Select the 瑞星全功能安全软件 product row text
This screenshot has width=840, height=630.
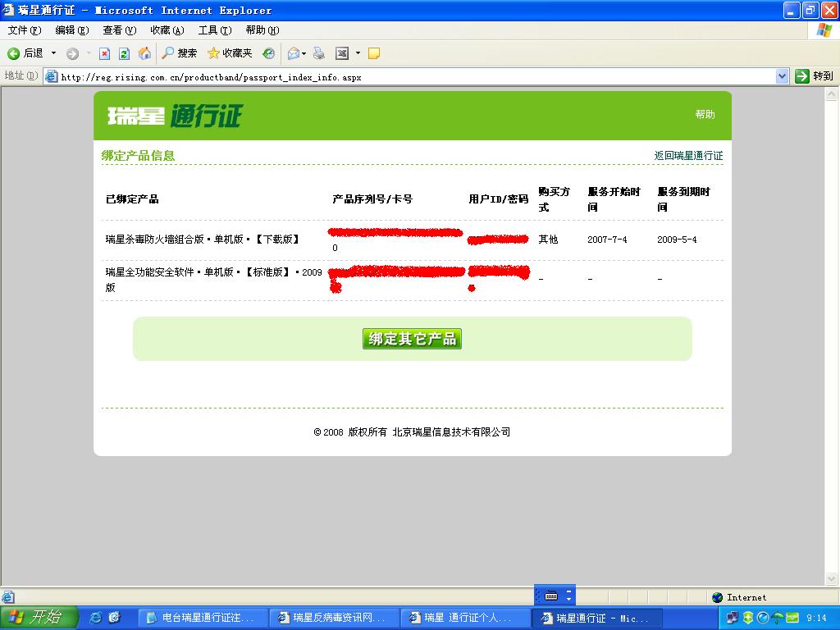click(x=214, y=279)
